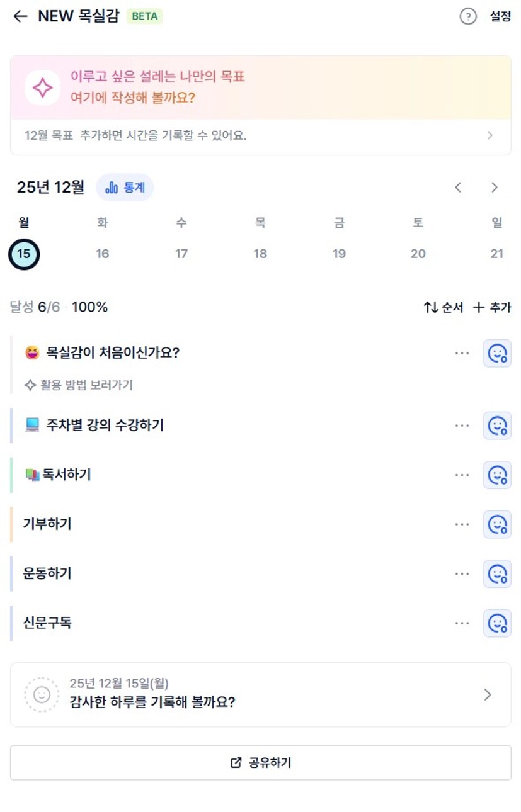Viewport: 521px width, 812px height.
Task: Toggle completion face for 기부하기
Action: point(497,524)
